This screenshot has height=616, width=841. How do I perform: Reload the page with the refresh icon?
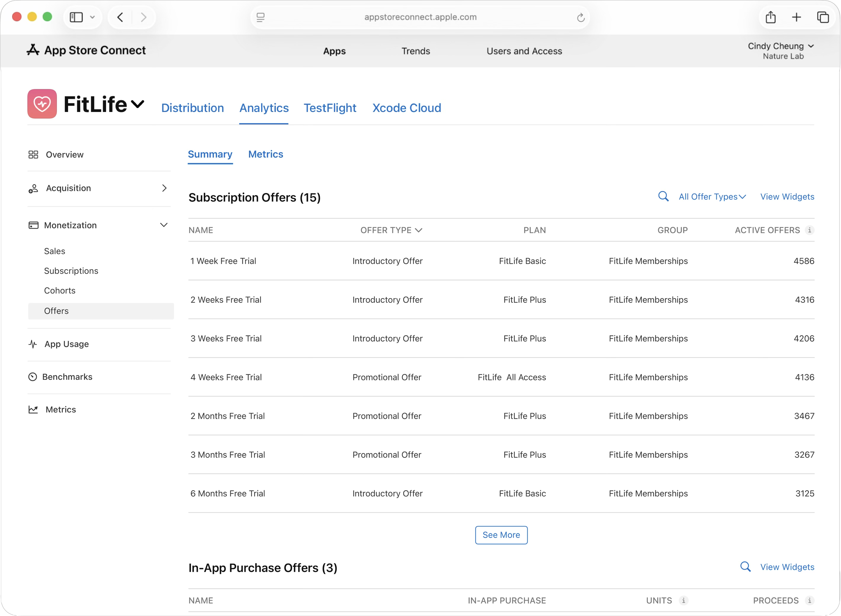[580, 17]
